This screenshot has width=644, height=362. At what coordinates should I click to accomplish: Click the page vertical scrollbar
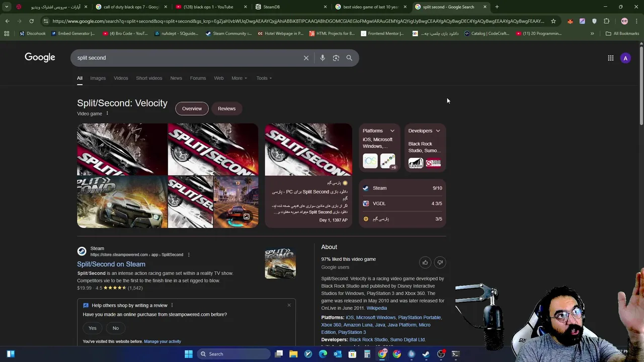click(x=641, y=85)
